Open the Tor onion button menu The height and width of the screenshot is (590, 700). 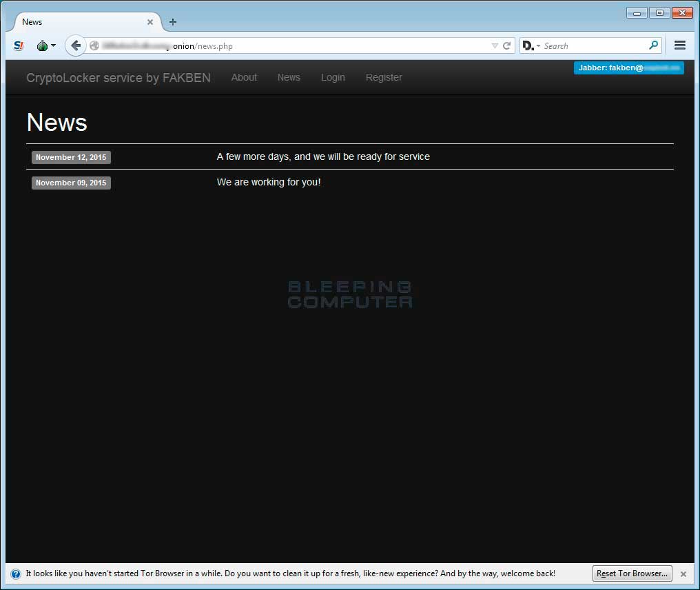pos(46,45)
